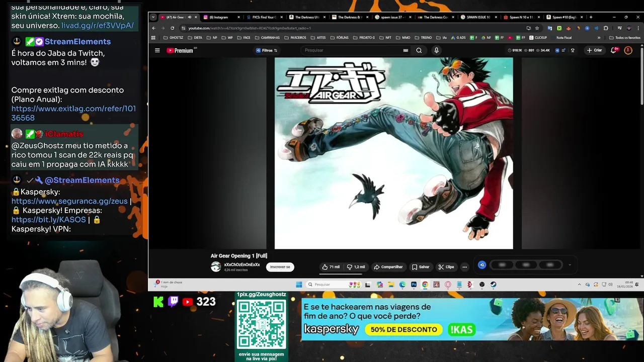Like the Air Gear video

pyautogui.click(x=331, y=267)
